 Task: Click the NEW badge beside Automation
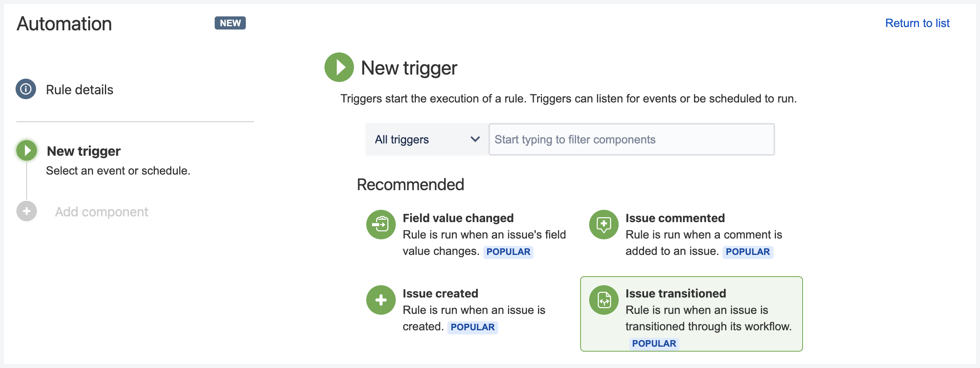[230, 23]
